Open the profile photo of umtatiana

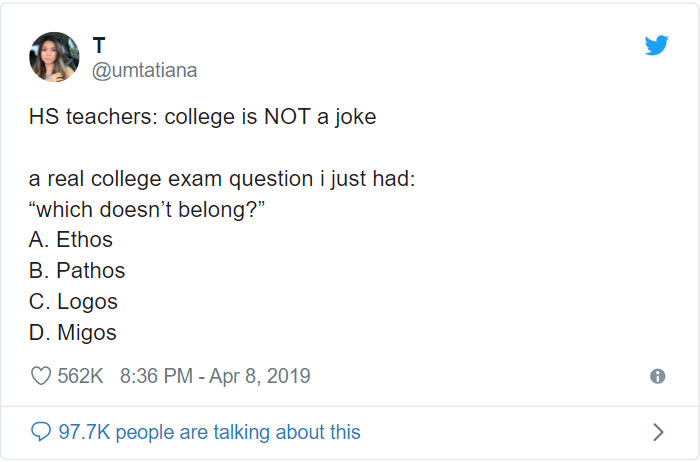[54, 57]
